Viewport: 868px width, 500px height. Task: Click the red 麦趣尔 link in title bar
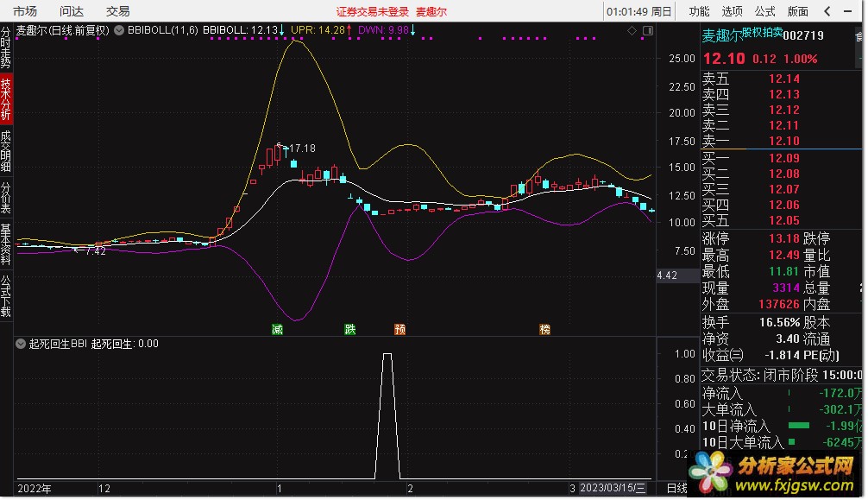(x=431, y=11)
